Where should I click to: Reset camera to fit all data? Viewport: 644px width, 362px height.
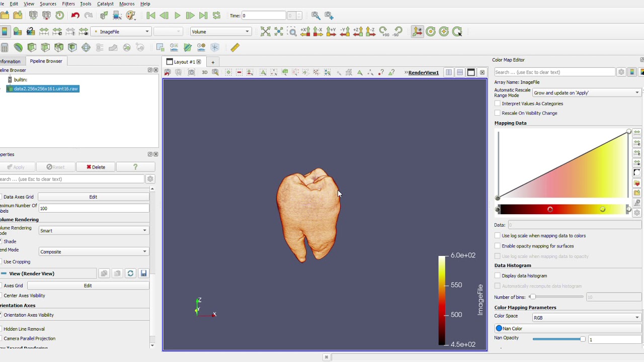[x=266, y=32]
